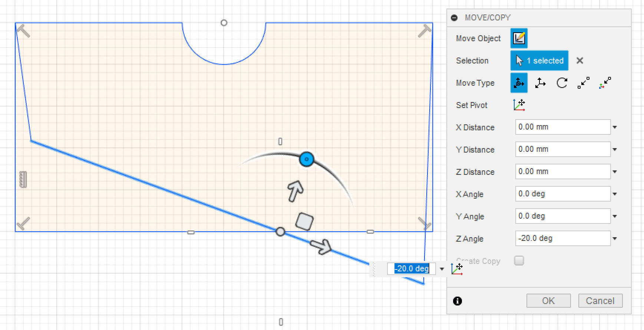Click the arc center point near top
This screenshot has width=644, height=330.
(224, 23)
